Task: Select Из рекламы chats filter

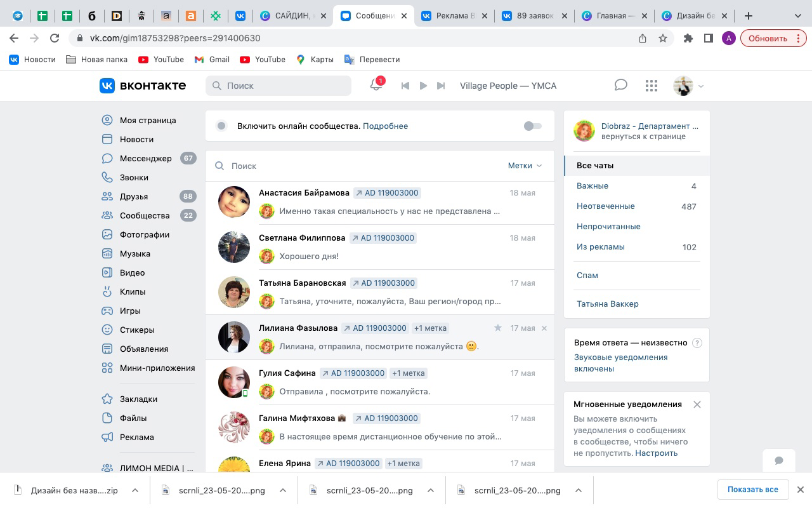Action: (636, 246)
